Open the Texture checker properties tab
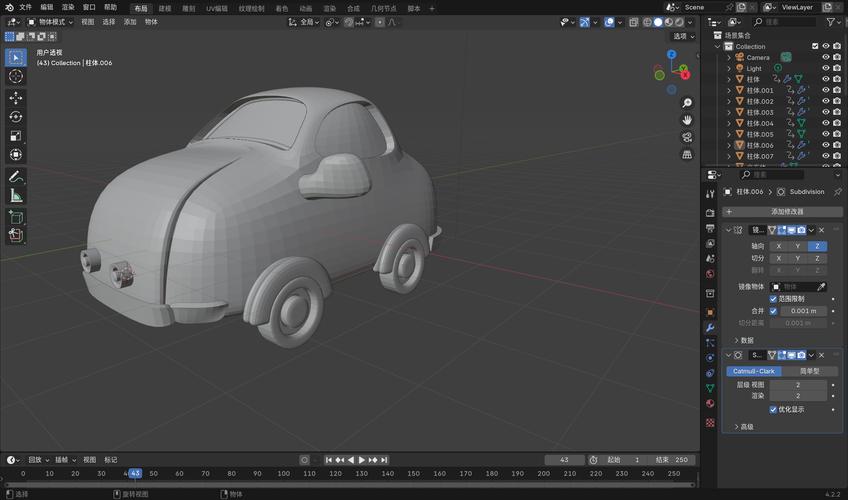This screenshot has height=500, width=848. tap(710, 423)
